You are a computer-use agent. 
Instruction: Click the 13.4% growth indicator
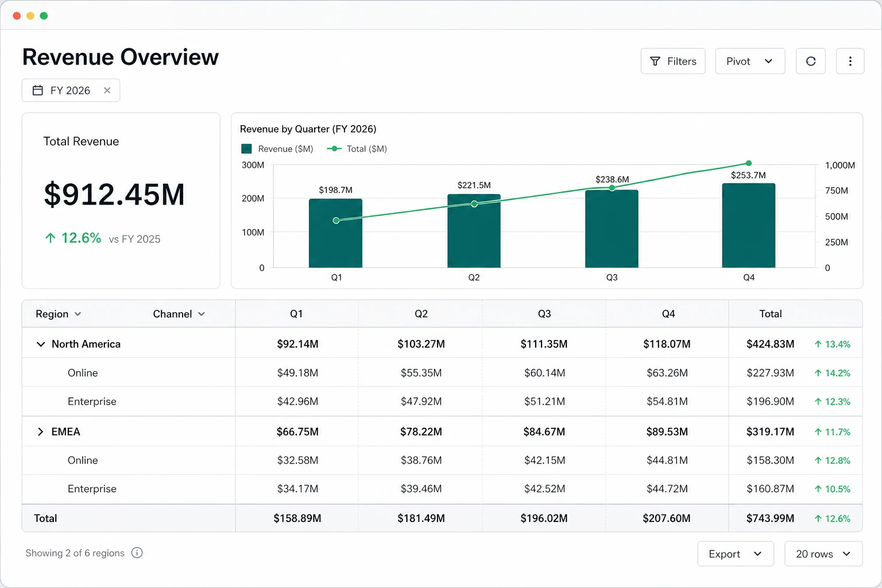[832, 345]
